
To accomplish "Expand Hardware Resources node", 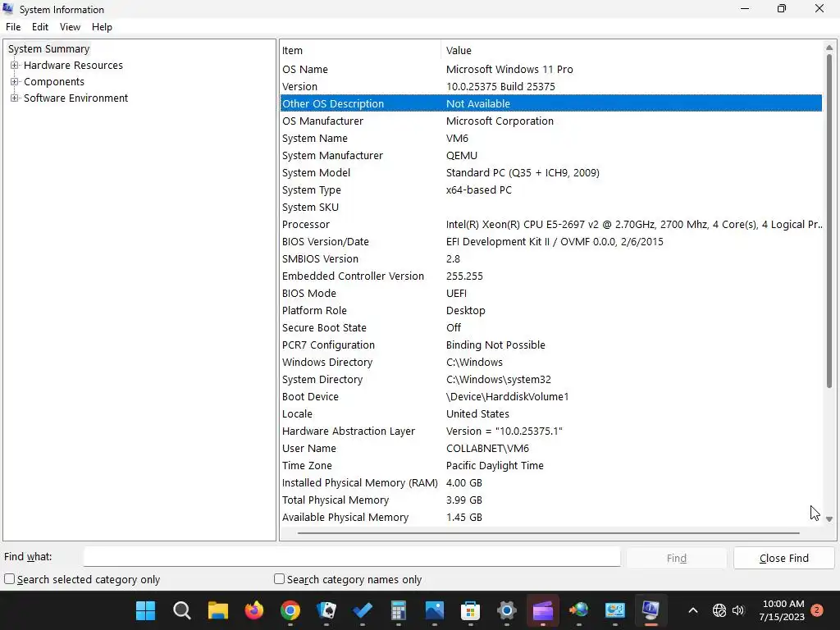I will point(15,66).
